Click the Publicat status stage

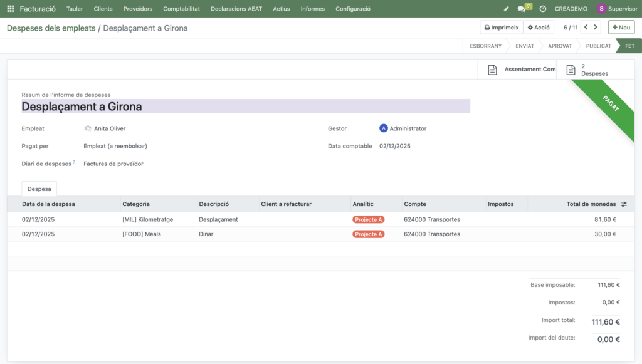[x=598, y=46]
